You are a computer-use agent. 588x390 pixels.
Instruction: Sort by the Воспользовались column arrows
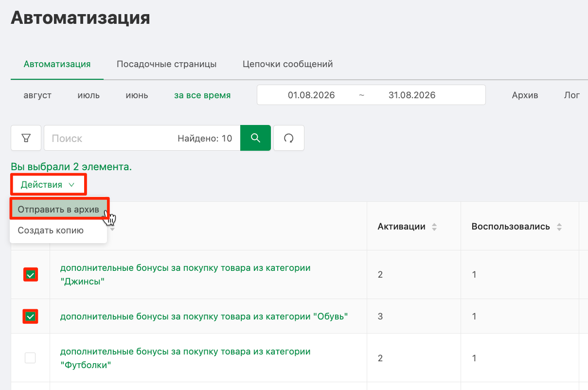click(x=559, y=227)
